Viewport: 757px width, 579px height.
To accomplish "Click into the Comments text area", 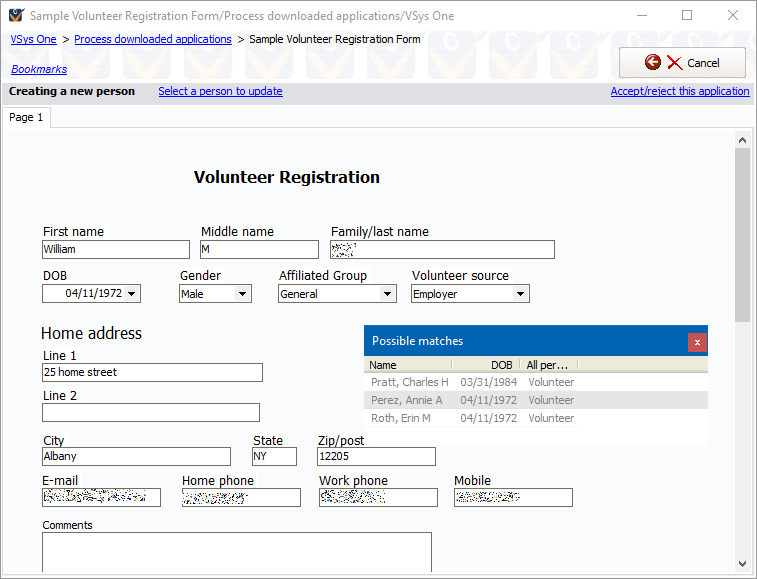I will (x=236, y=552).
